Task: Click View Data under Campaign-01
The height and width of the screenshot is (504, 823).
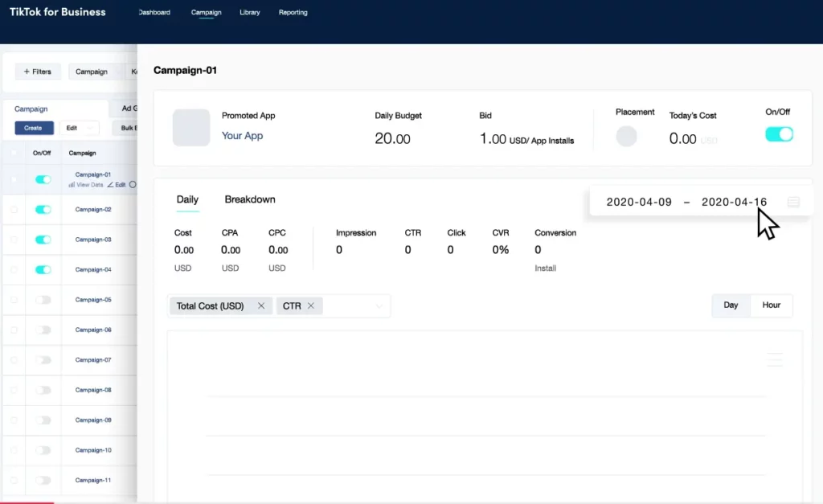Action: pos(86,185)
